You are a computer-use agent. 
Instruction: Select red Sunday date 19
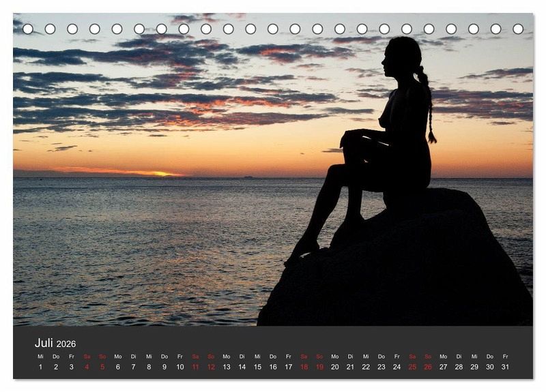point(319,367)
